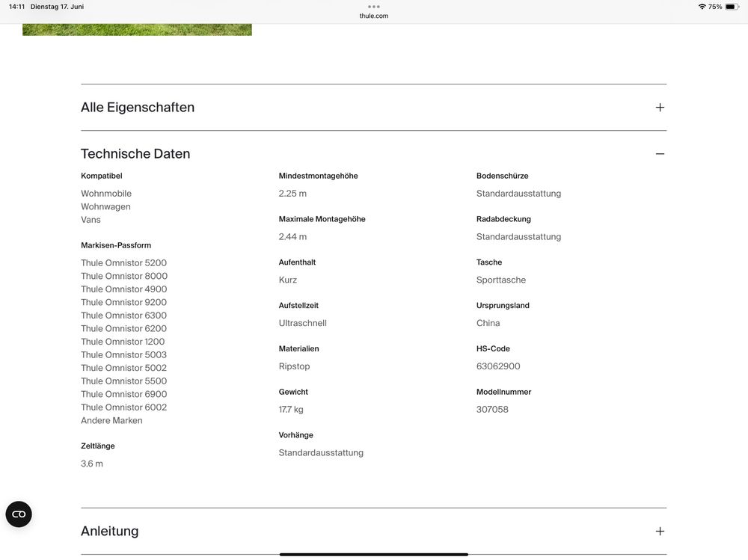
Task: Select the Kurz value
Action: [x=288, y=280]
